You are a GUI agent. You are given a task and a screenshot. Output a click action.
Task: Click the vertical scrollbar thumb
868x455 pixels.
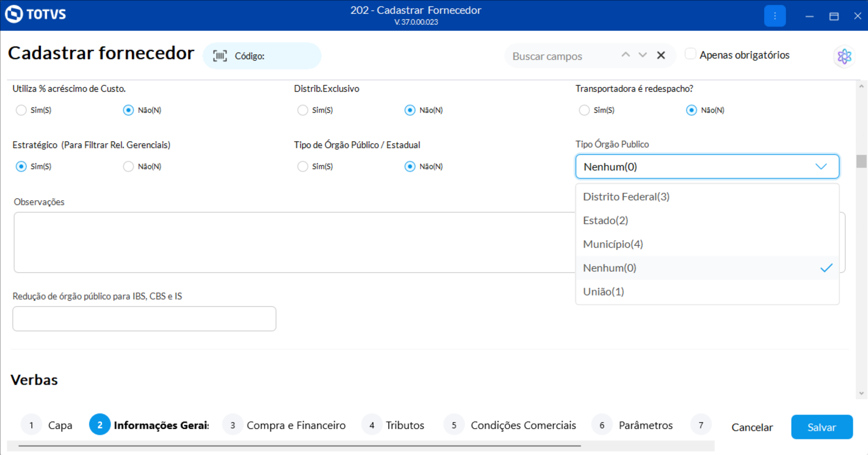[x=861, y=161]
